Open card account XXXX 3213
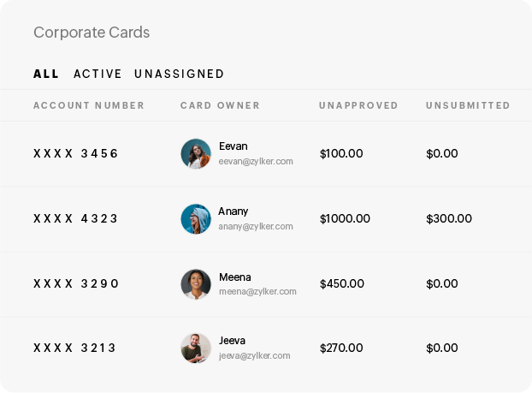This screenshot has width=532, height=393. pos(75,348)
